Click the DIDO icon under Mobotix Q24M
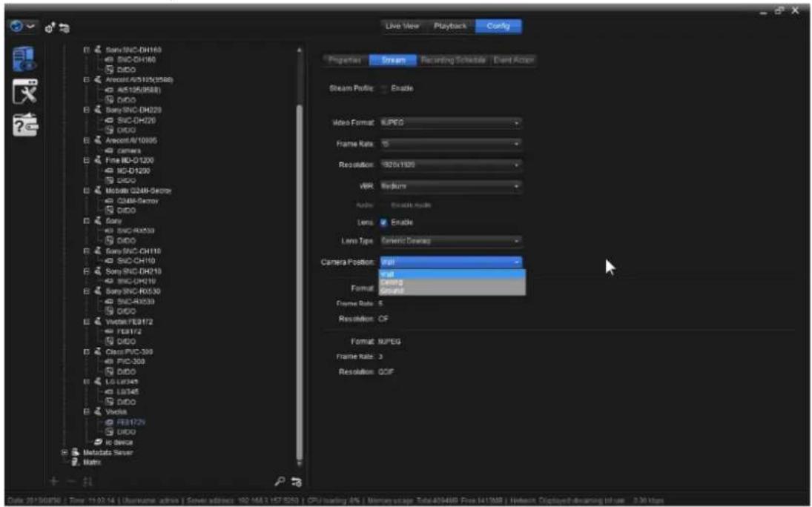This screenshot has height=507, width=812. pyautogui.click(x=109, y=211)
